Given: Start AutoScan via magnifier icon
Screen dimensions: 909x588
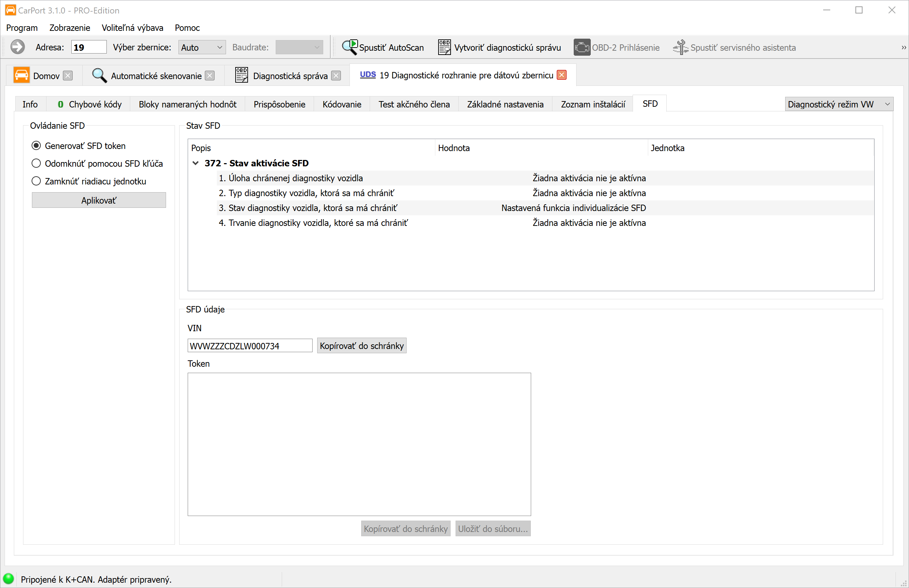Looking at the screenshot, I should click(x=349, y=48).
